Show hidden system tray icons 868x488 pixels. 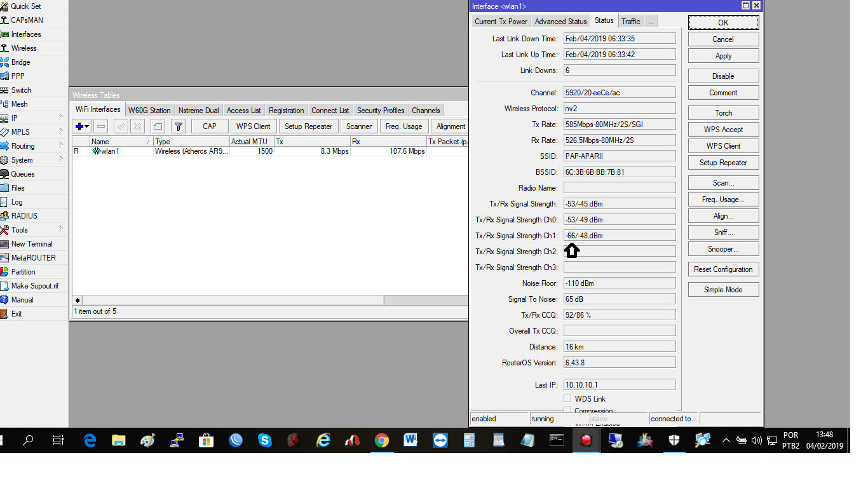[x=725, y=440]
